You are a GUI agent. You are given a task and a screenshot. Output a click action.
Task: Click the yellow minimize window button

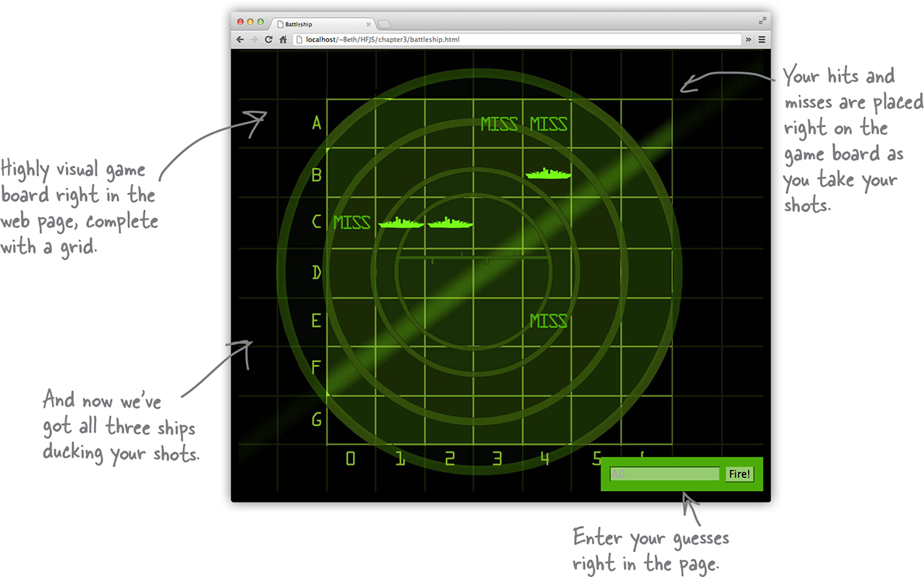[251, 22]
